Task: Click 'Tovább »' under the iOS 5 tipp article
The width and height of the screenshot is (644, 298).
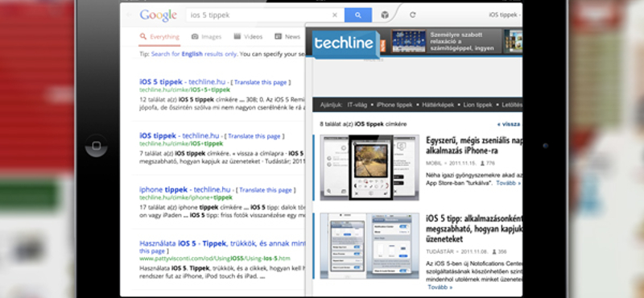Action: coord(440,287)
